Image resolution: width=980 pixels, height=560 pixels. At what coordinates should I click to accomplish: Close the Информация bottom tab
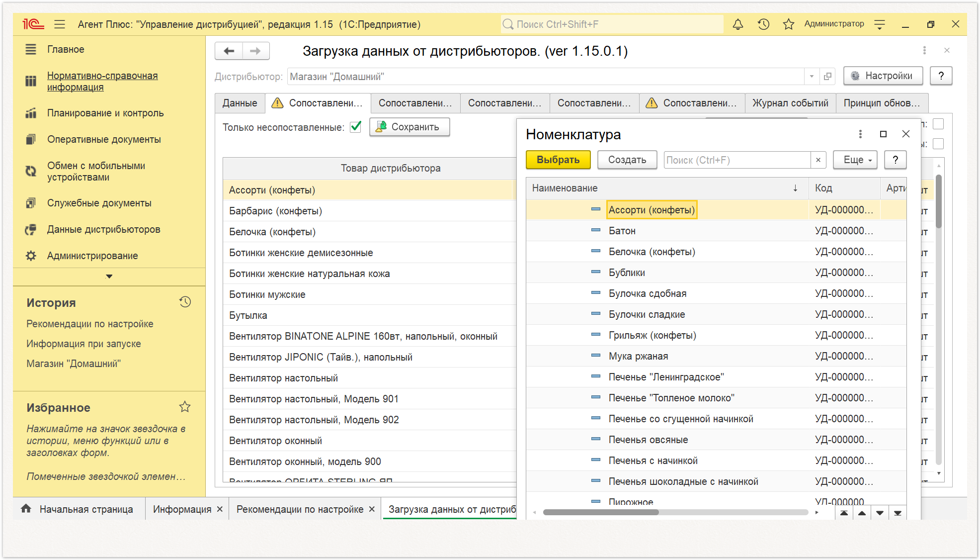tap(220, 509)
